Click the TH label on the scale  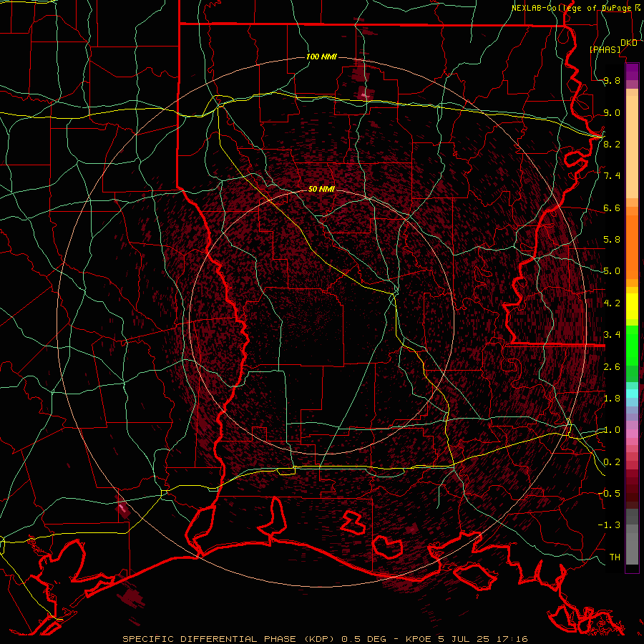(x=615, y=557)
